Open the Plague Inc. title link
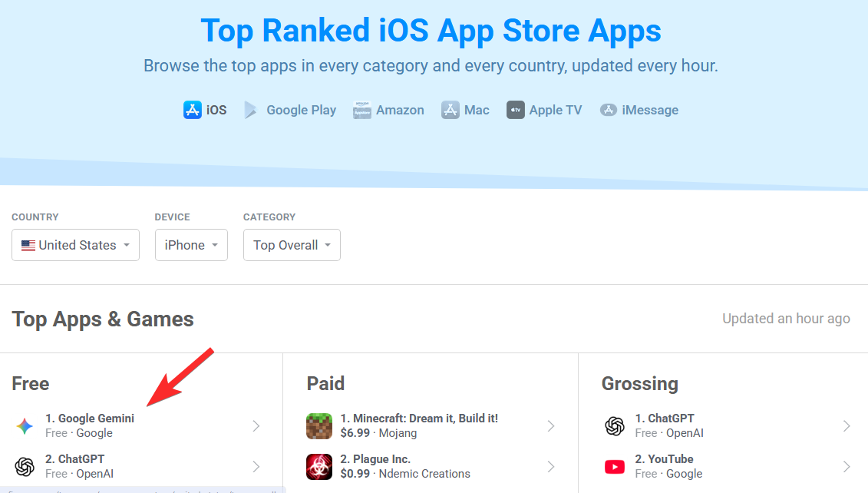The width and height of the screenshot is (868, 493). [375, 459]
